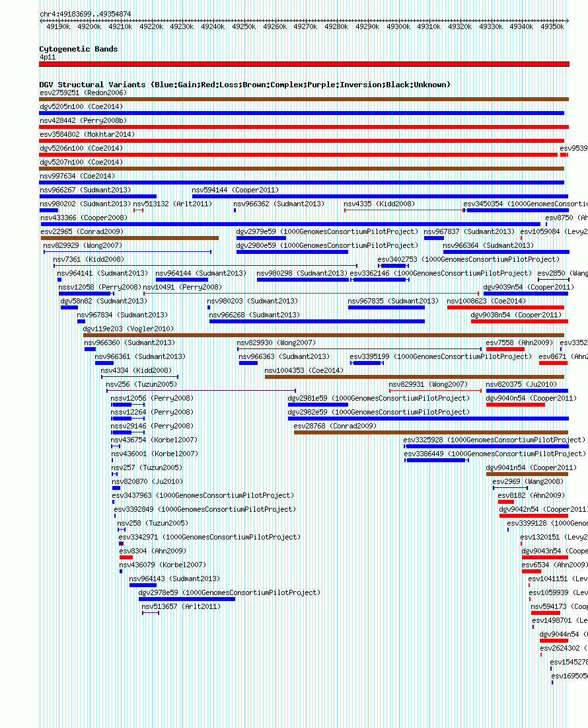Click nsv966361 (Sudmant2013) label
588x728 pixels.
[140, 358]
